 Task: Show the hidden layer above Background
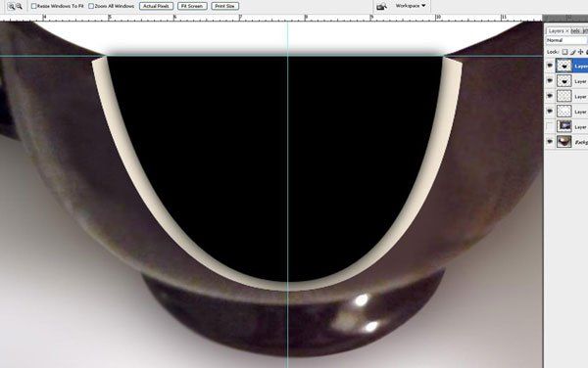[x=550, y=126]
